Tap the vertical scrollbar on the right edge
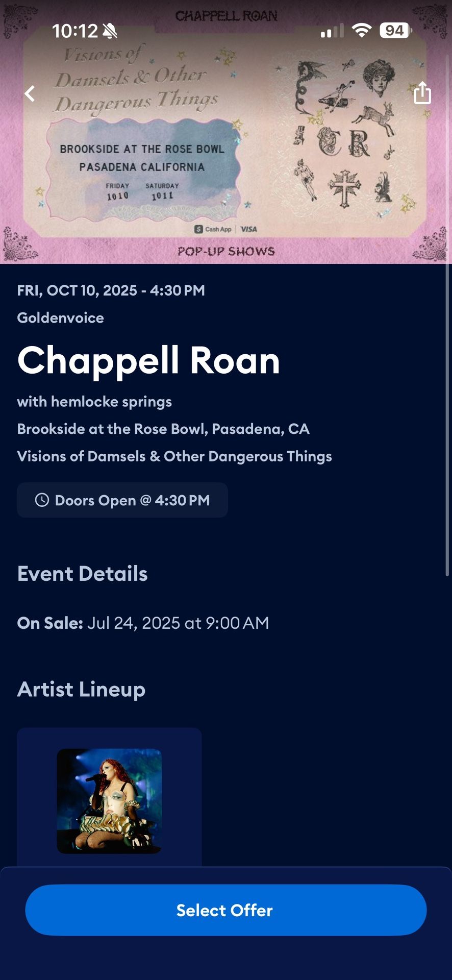This screenshot has width=452, height=980. (x=447, y=316)
